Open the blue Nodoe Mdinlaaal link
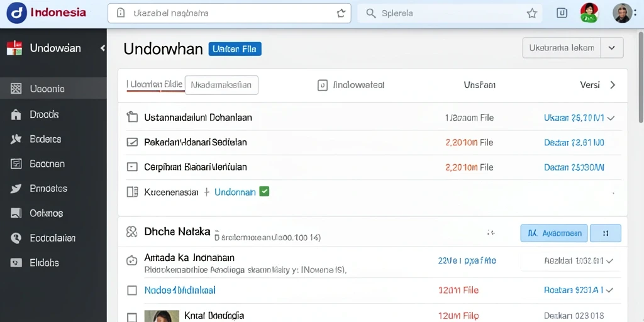 click(x=180, y=291)
